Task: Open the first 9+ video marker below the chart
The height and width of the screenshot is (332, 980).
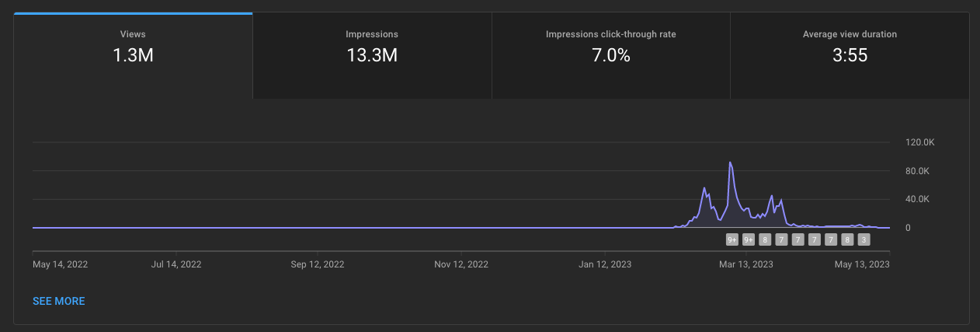Action: click(732, 239)
